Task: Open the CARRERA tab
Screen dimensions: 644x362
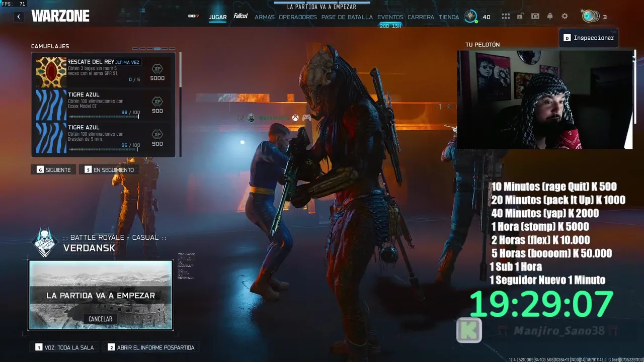Action: click(421, 17)
